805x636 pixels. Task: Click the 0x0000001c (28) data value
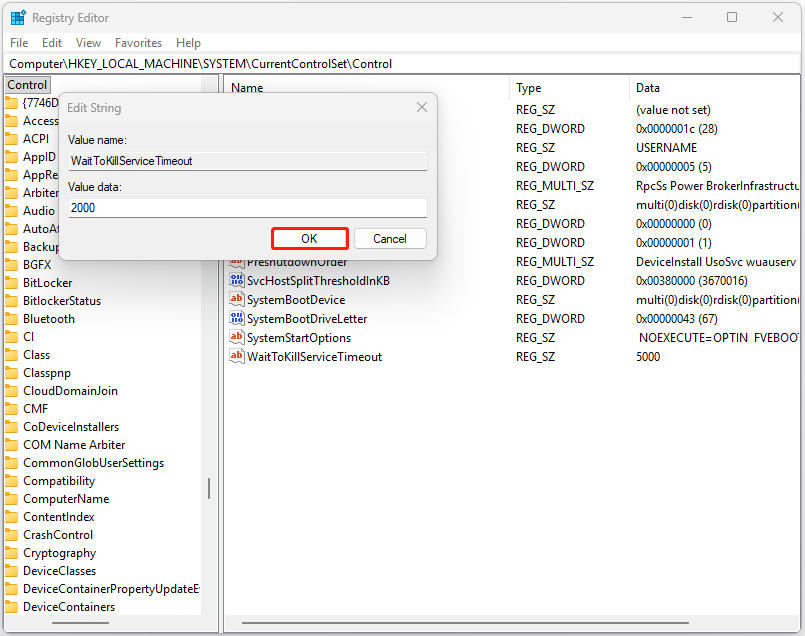677,129
